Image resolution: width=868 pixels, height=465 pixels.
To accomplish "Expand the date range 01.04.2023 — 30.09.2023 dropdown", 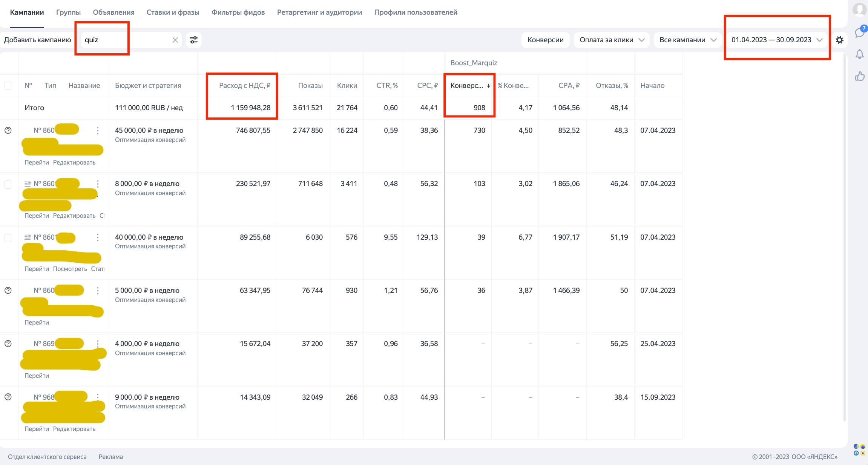I will pos(777,40).
